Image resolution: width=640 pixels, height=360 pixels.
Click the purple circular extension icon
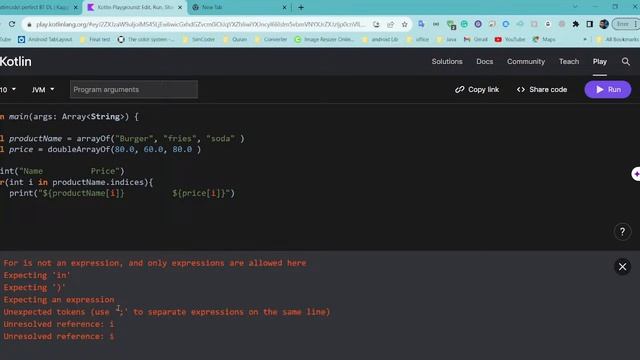[478, 24]
